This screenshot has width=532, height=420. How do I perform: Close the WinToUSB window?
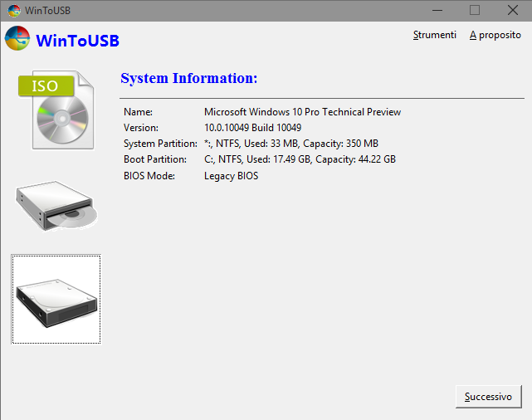(513, 11)
